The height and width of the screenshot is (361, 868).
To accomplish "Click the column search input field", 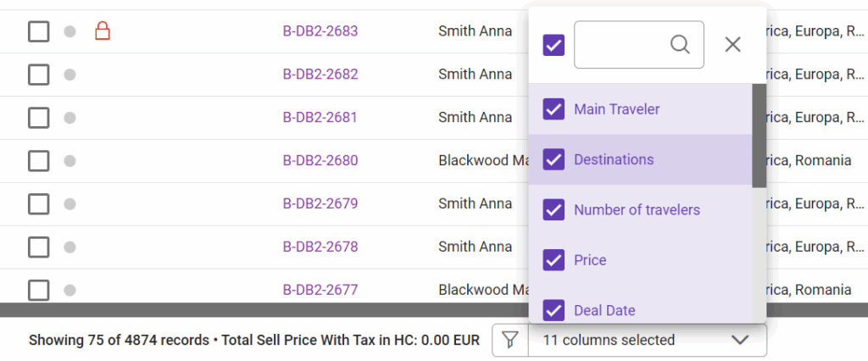I will click(x=623, y=45).
